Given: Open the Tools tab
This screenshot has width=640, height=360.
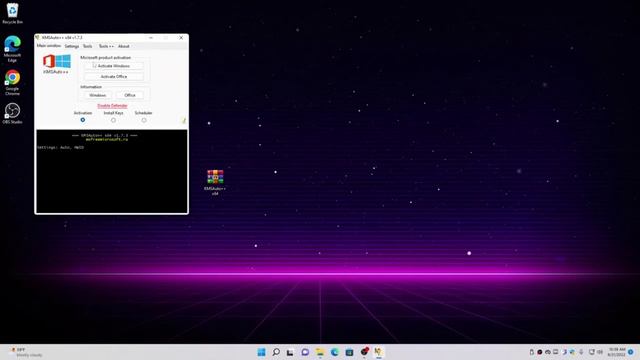Looking at the screenshot, I should click(x=88, y=46).
